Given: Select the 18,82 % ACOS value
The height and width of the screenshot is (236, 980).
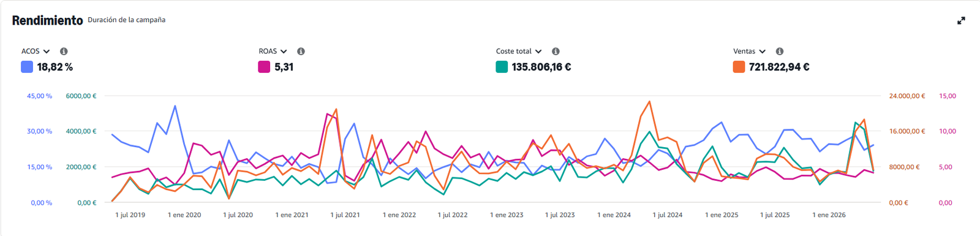Looking at the screenshot, I should pyautogui.click(x=55, y=67).
